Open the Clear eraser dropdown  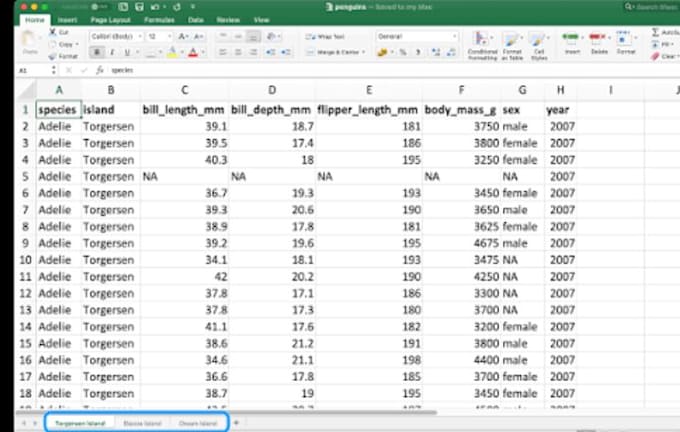click(664, 56)
